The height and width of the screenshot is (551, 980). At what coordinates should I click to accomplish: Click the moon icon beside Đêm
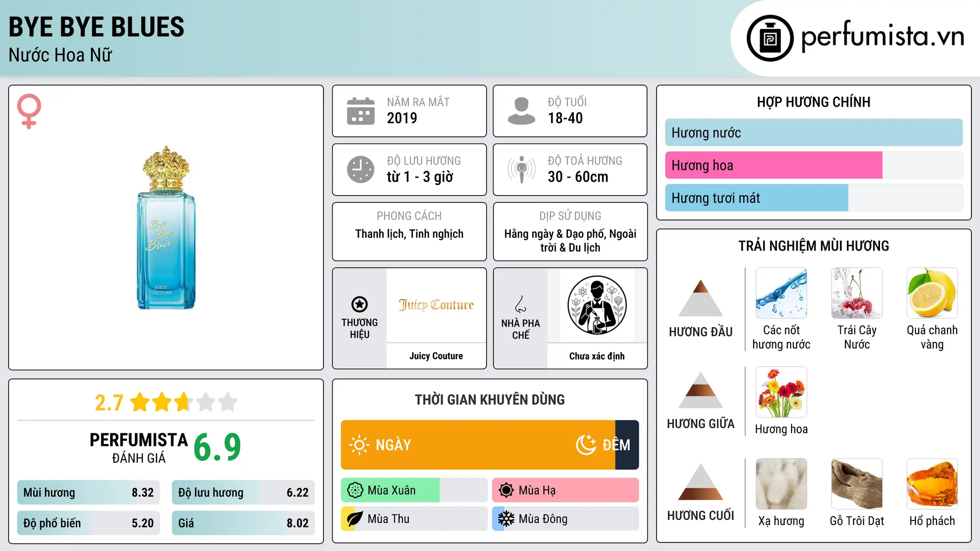586,445
